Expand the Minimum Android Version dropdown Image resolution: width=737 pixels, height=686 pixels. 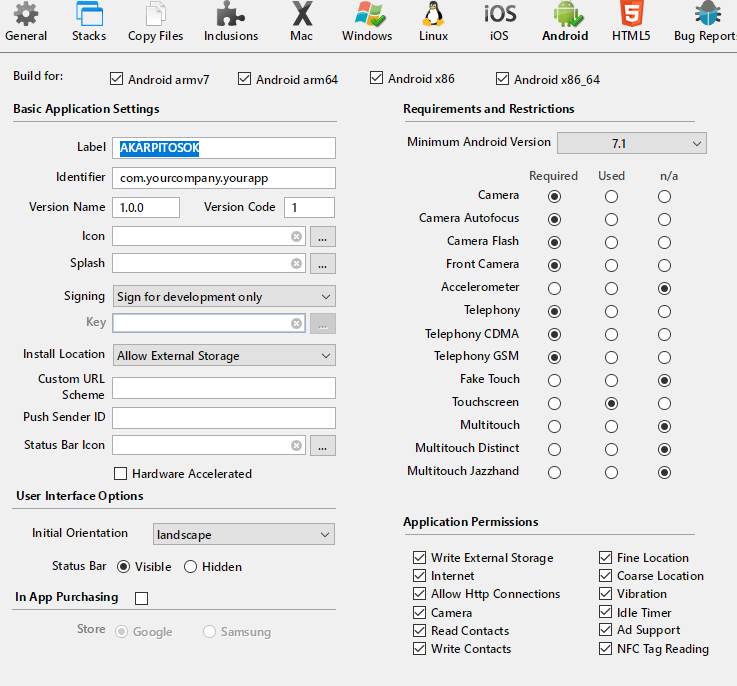click(x=631, y=143)
